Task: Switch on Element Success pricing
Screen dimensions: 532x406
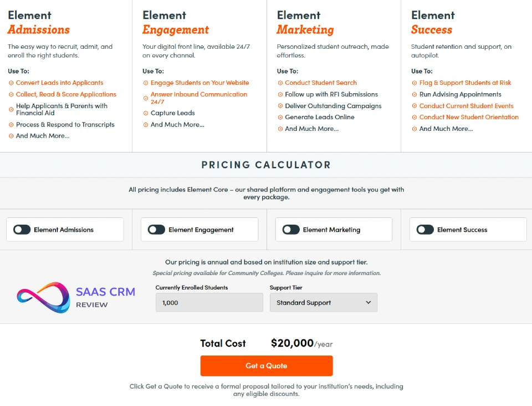Action: tap(425, 230)
